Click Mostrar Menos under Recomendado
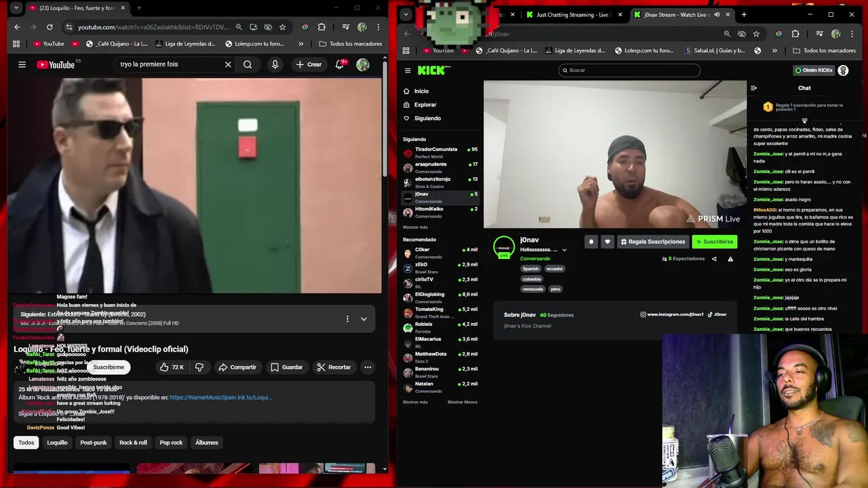This screenshot has height=488, width=868. click(x=462, y=402)
